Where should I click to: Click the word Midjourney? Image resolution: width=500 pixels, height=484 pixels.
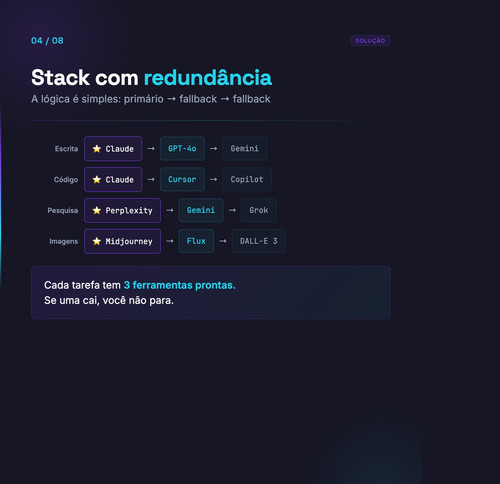(x=129, y=241)
